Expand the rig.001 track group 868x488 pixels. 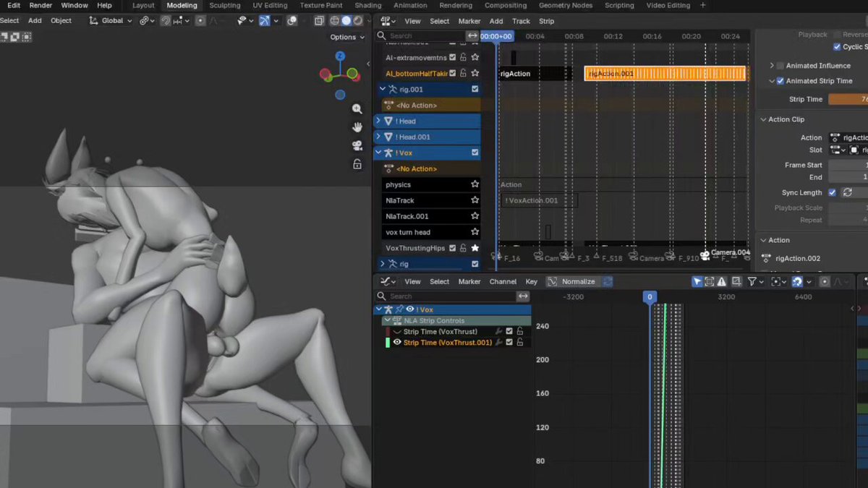(382, 90)
